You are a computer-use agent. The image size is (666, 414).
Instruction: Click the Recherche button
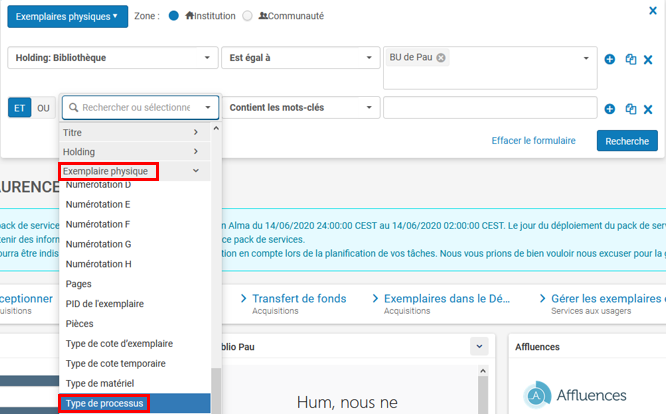tap(627, 141)
